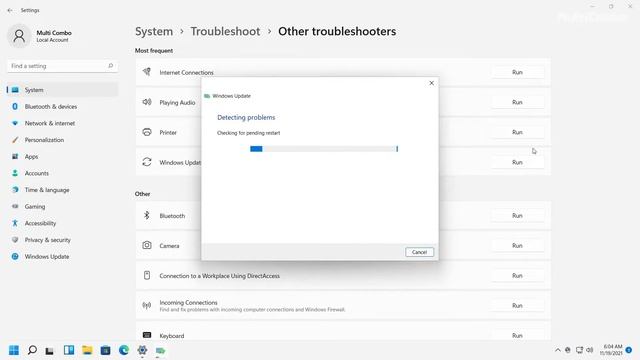Open Gaming settings
The width and height of the screenshot is (640, 360).
click(x=62, y=207)
